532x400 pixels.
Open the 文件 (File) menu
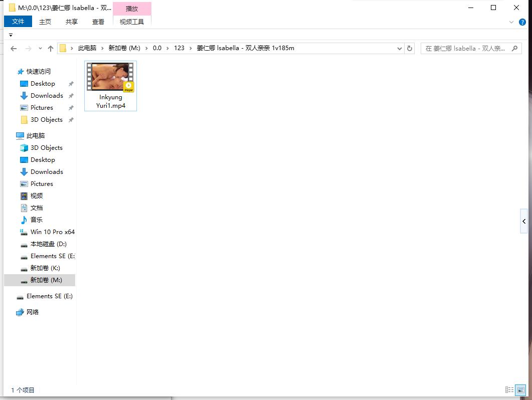tap(18, 22)
